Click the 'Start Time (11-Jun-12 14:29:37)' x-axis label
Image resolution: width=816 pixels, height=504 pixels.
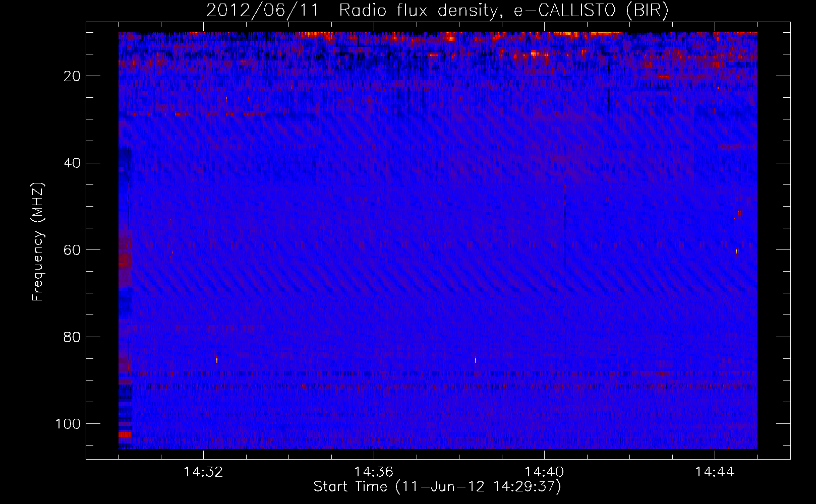tap(437, 487)
